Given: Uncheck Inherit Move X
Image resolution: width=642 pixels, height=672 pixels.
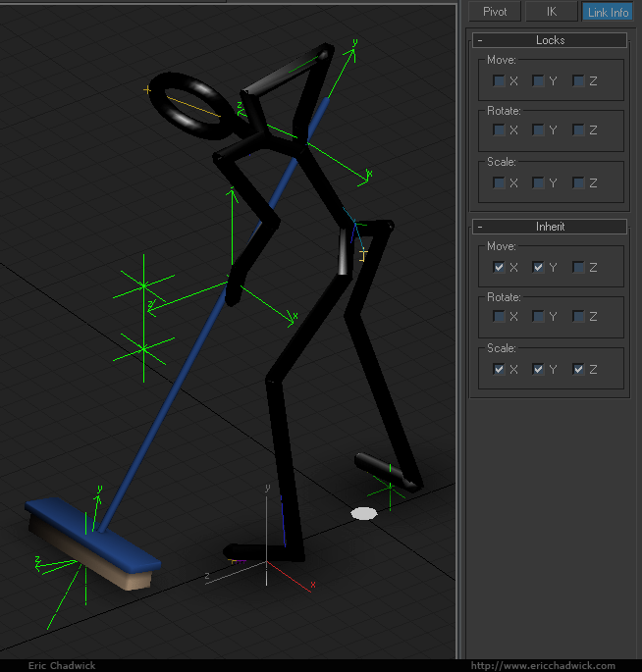Looking at the screenshot, I should pyautogui.click(x=499, y=268).
